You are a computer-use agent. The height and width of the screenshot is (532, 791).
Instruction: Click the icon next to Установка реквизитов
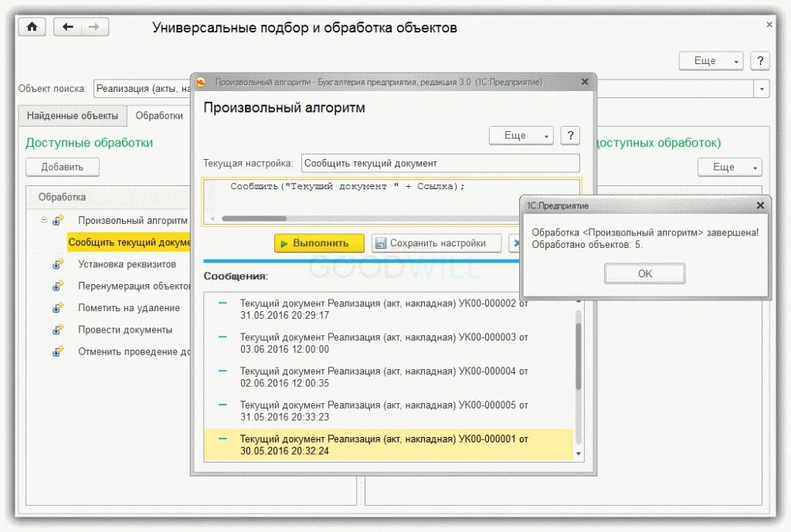coord(59,264)
